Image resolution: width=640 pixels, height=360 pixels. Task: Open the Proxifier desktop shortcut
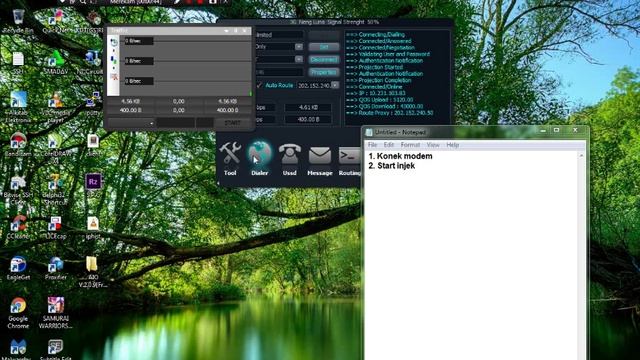point(56,268)
